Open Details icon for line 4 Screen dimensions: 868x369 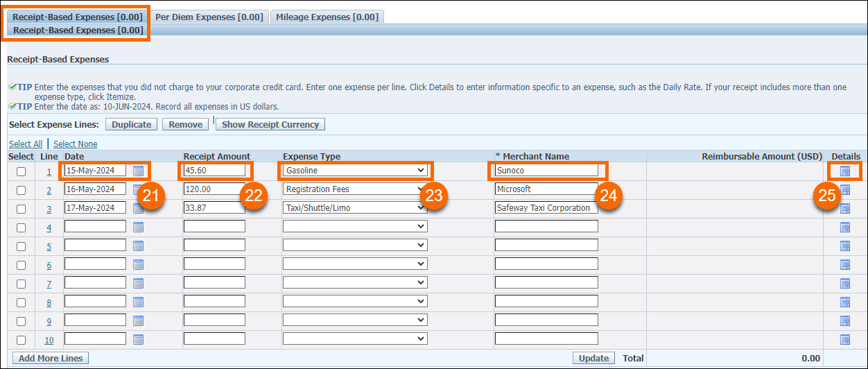[844, 228]
